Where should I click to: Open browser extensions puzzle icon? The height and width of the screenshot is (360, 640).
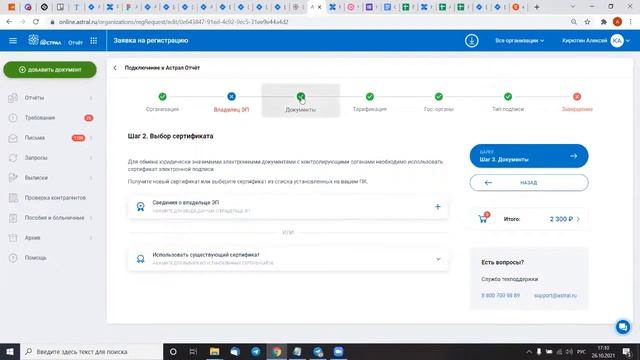(x=603, y=22)
